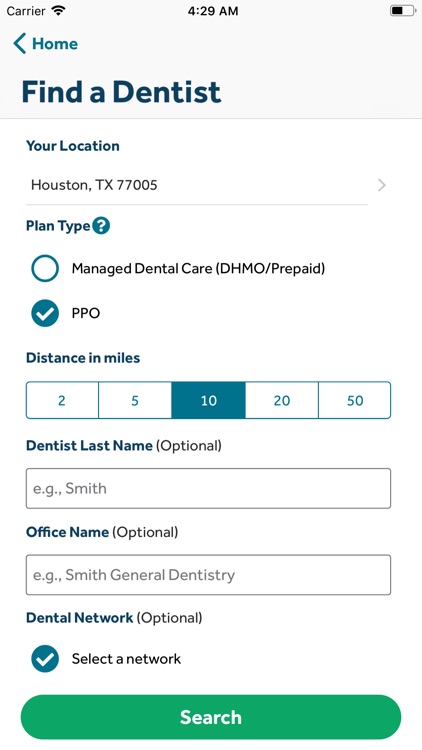Focus the Office Name input field
Screen dimensions: 422x750
[x=209, y=575]
